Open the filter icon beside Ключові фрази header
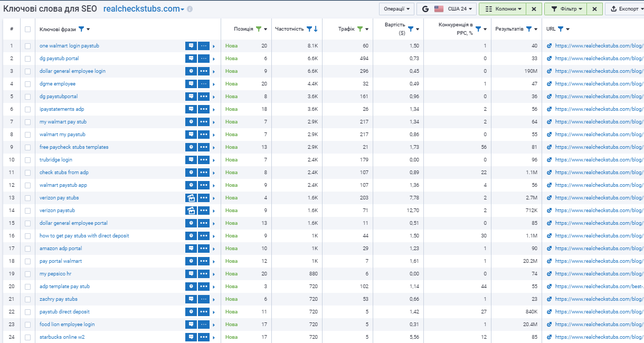 tap(81, 29)
